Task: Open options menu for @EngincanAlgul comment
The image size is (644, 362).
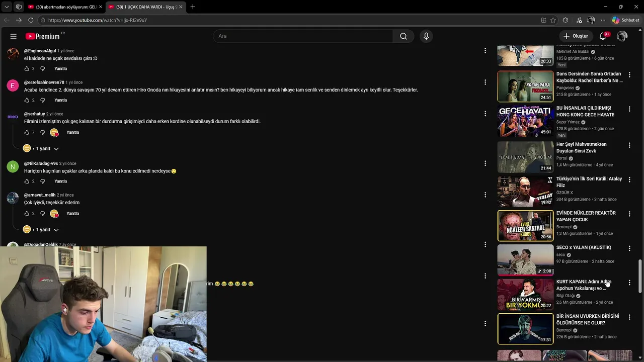Action: [485, 51]
